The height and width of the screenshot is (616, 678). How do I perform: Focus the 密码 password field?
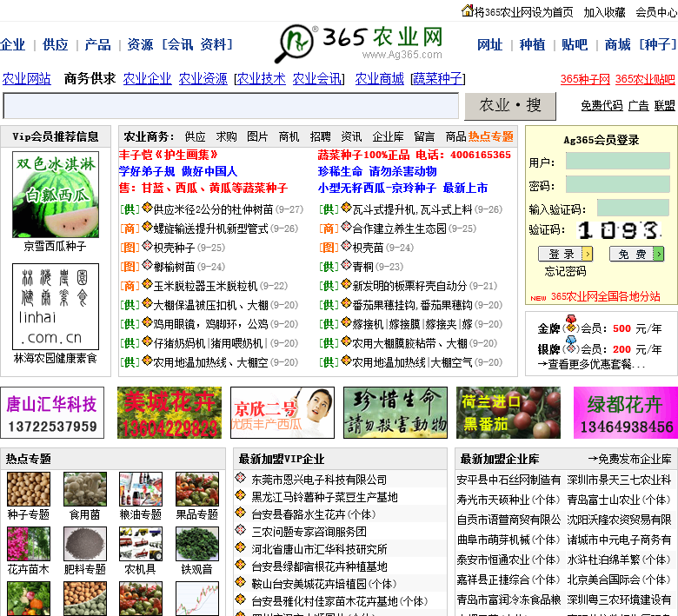coord(618,184)
